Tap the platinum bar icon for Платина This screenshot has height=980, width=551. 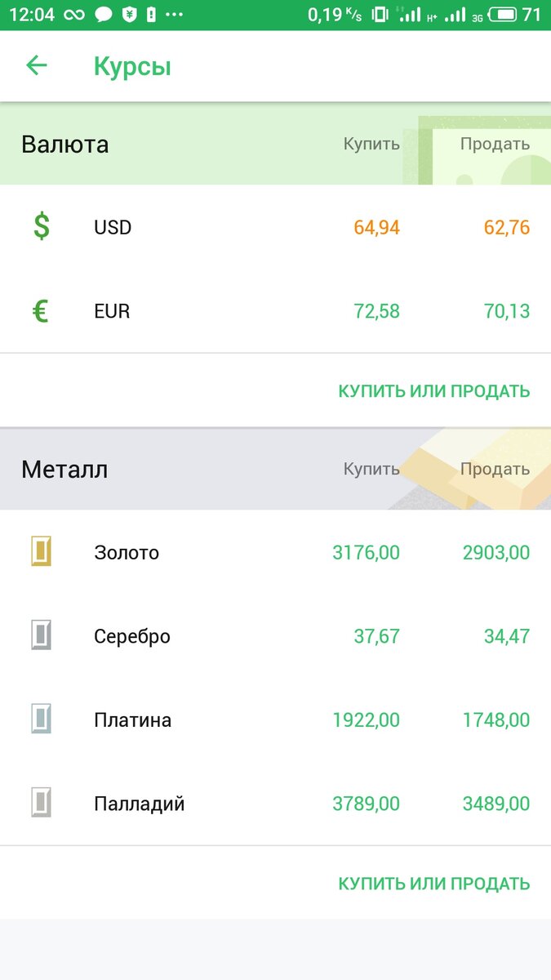tap(42, 719)
